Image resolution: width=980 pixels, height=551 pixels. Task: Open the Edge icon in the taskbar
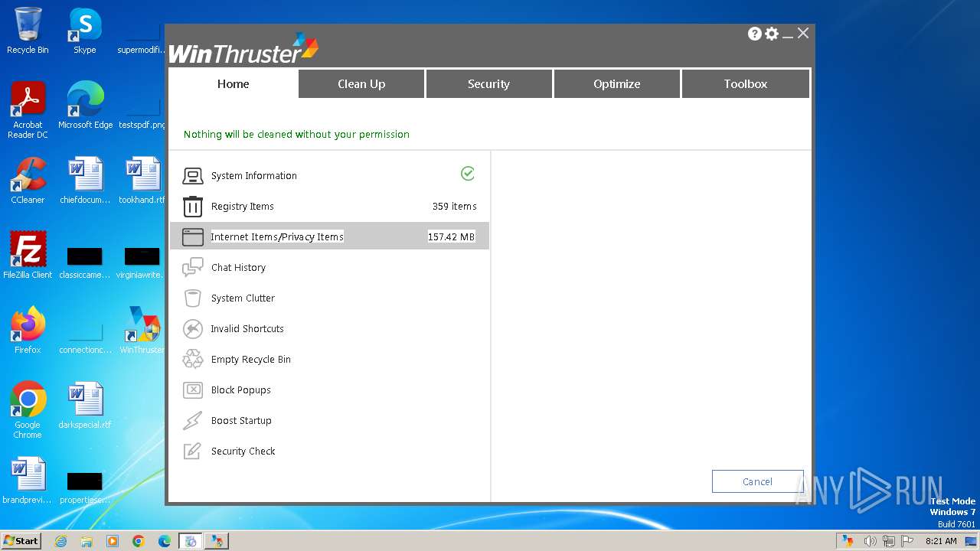(x=165, y=541)
